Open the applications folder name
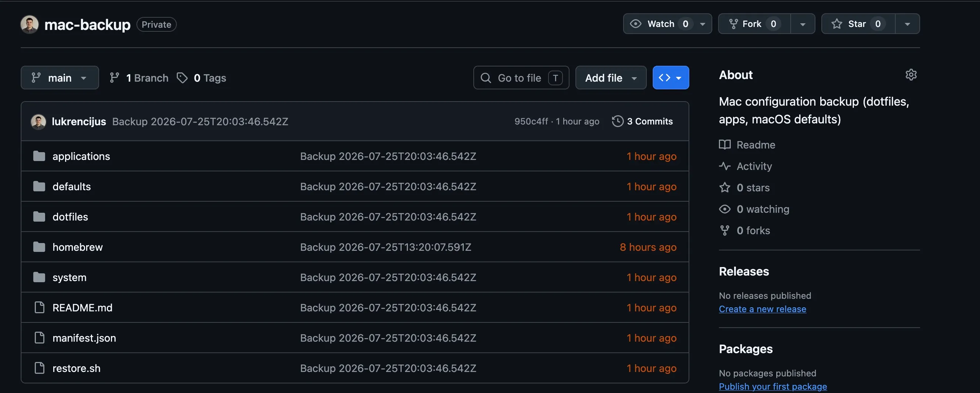The height and width of the screenshot is (393, 980). [x=81, y=156]
